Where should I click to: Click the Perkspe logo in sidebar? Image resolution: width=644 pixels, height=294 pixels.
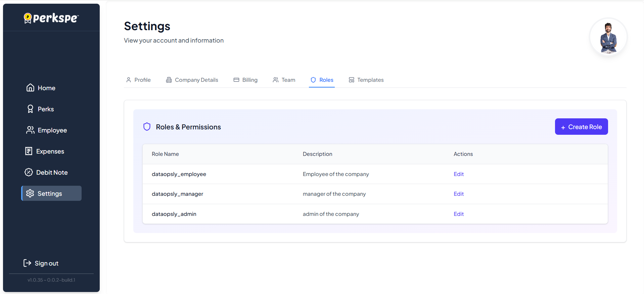pos(51,18)
